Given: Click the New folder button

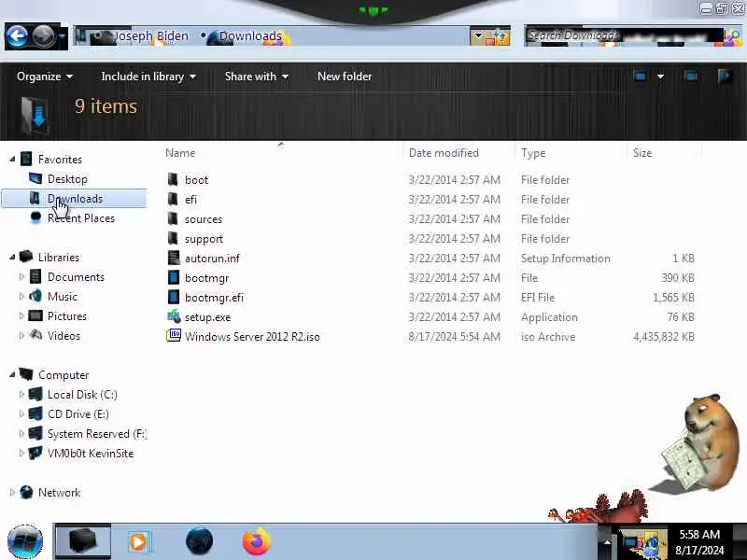Looking at the screenshot, I should (345, 77).
